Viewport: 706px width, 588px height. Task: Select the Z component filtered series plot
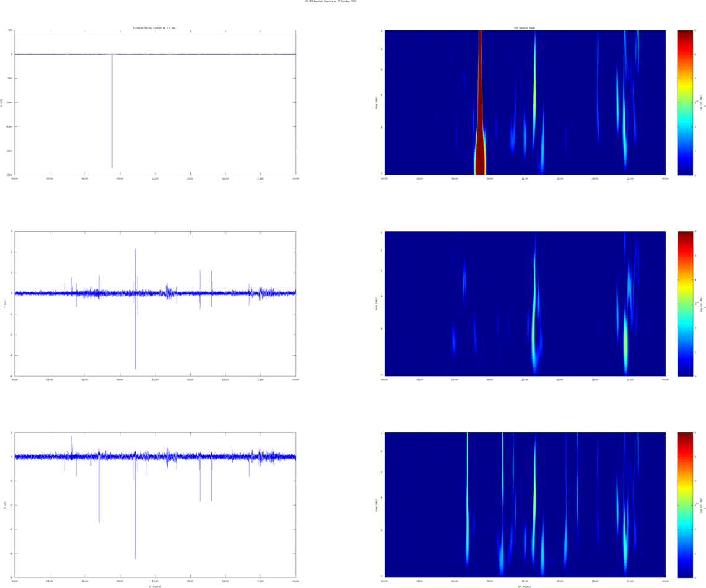tap(155, 505)
